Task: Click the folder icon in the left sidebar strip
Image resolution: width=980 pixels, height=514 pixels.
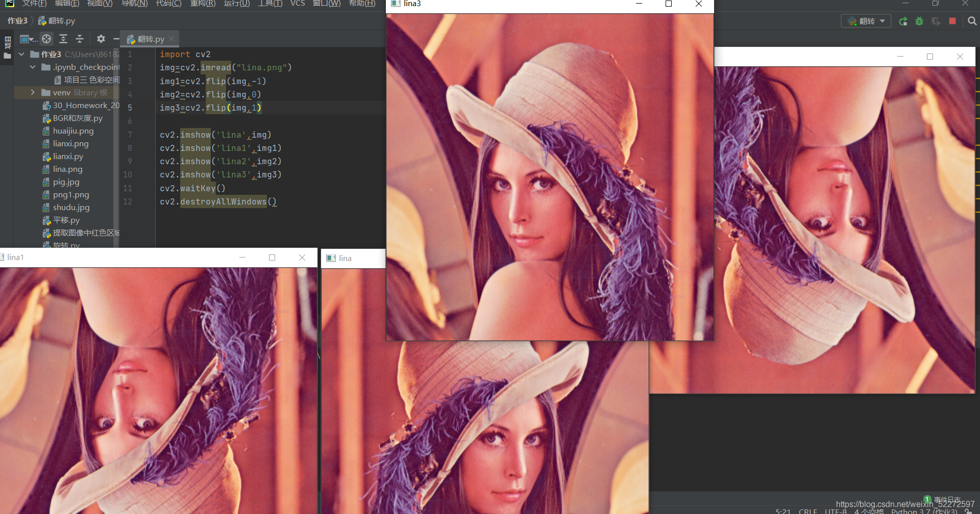Action: point(7,56)
